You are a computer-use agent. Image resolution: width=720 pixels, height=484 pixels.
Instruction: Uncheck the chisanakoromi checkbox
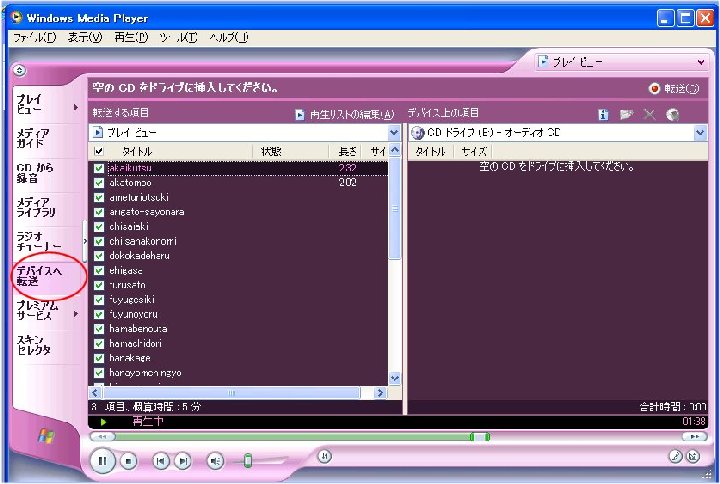[99, 241]
